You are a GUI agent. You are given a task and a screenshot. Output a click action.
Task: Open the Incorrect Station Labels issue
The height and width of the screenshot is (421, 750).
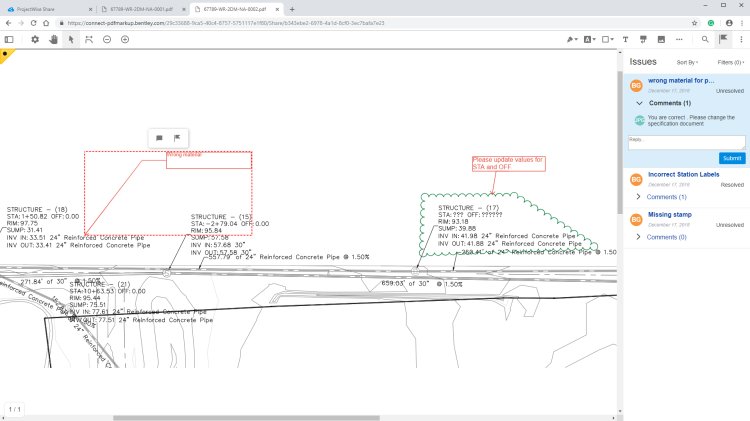[x=683, y=174]
